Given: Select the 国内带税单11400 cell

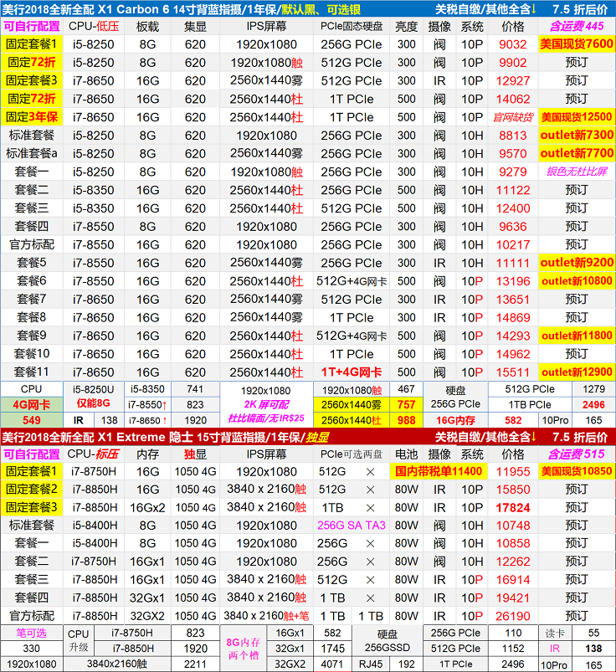Looking at the screenshot, I should tap(439, 472).
